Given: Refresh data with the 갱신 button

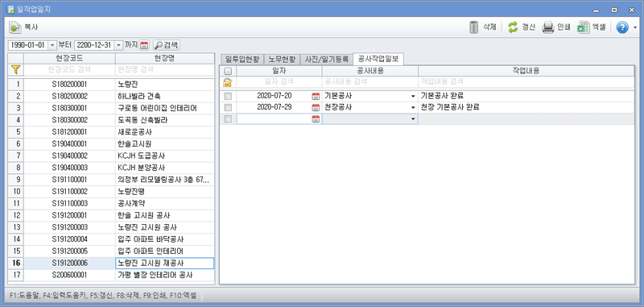Looking at the screenshot, I should 521,27.
